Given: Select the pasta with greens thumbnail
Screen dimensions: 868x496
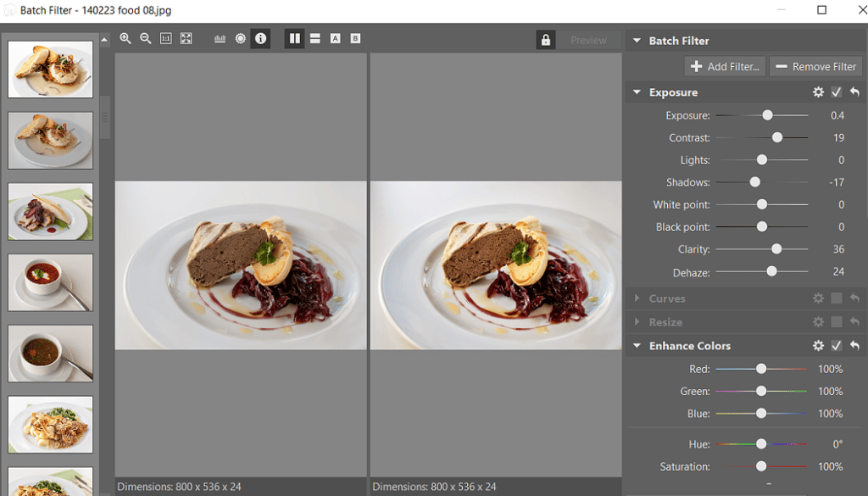Looking at the screenshot, I should coord(50,425).
